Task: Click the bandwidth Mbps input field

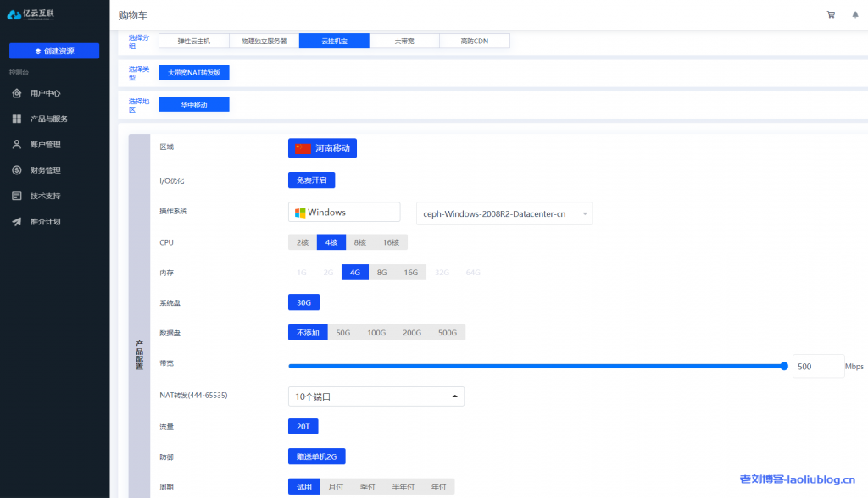Action: click(817, 367)
